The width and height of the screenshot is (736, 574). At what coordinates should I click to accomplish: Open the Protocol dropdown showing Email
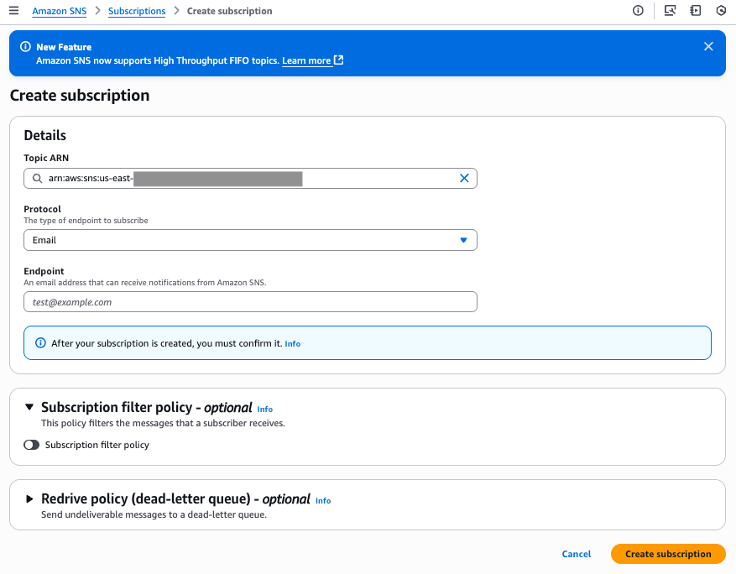(250, 240)
